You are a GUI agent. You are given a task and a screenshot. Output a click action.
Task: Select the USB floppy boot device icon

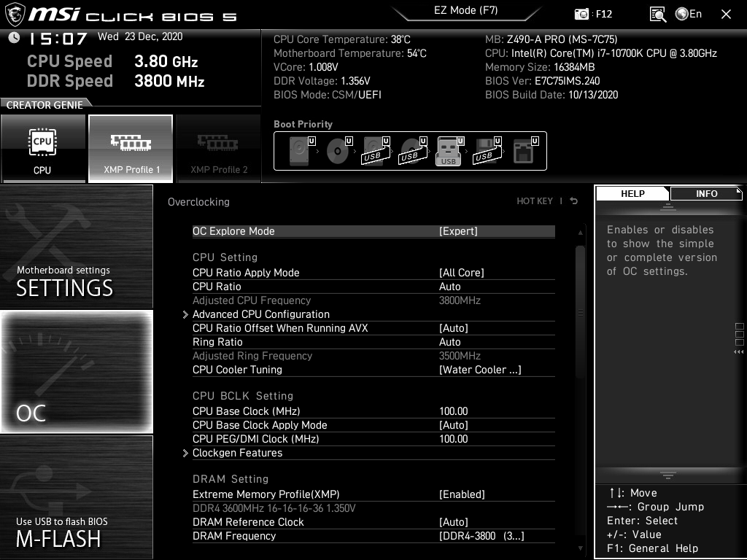pyautogui.click(x=487, y=150)
